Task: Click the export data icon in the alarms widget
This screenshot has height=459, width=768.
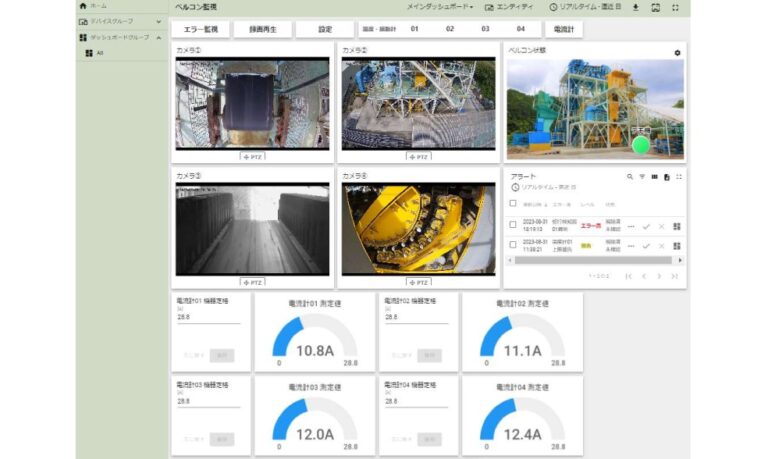Action: pos(667,177)
